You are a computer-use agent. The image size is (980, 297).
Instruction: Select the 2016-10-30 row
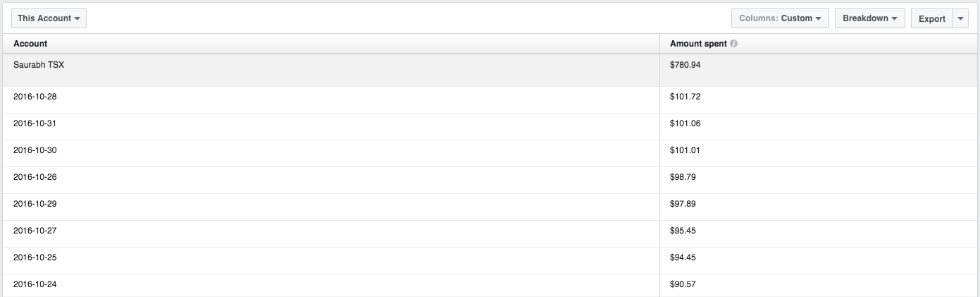coord(490,153)
